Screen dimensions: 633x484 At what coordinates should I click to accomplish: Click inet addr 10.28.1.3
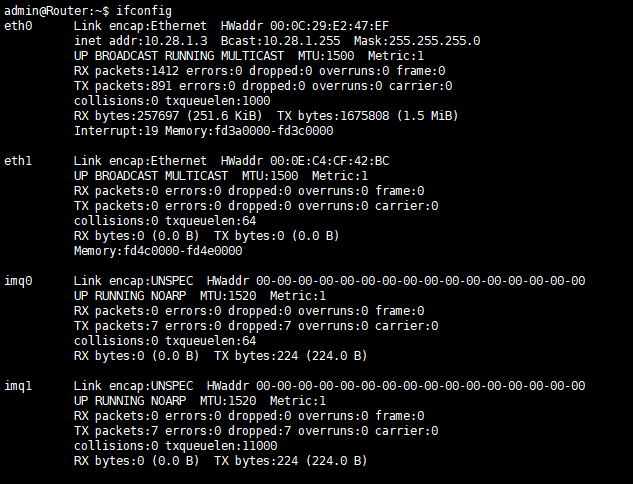(x=141, y=41)
